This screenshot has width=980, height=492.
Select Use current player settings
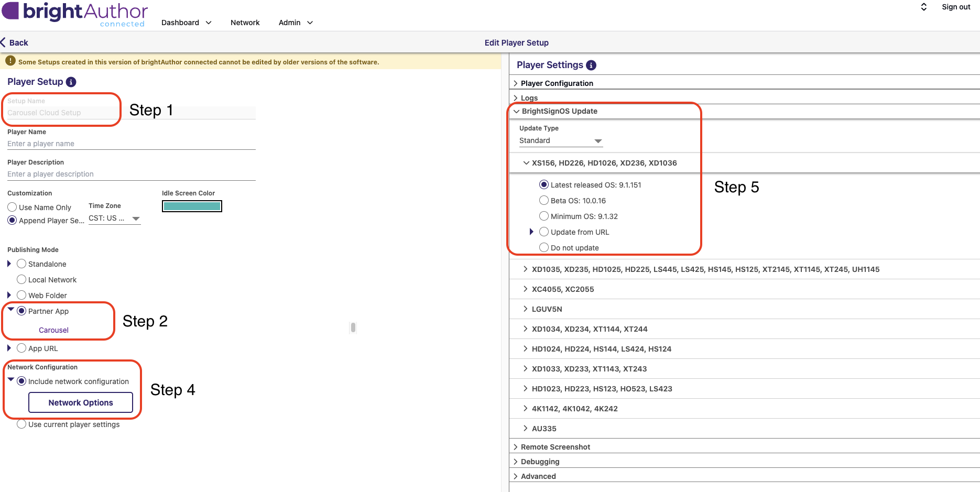pyautogui.click(x=21, y=424)
